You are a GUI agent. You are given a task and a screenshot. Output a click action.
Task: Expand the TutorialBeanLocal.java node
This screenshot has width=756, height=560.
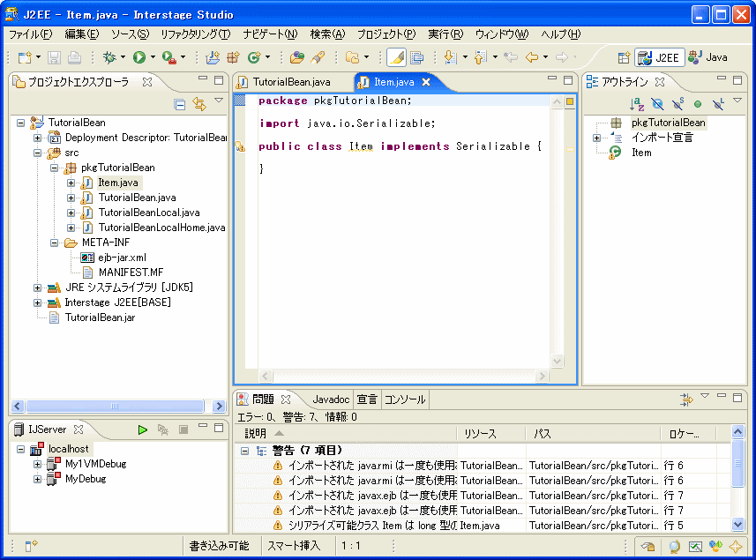point(71,213)
